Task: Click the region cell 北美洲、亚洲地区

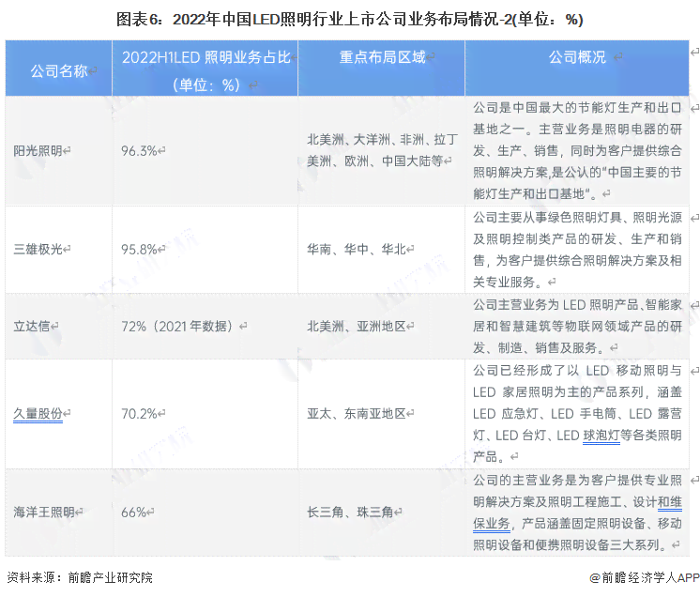Action: tap(357, 327)
